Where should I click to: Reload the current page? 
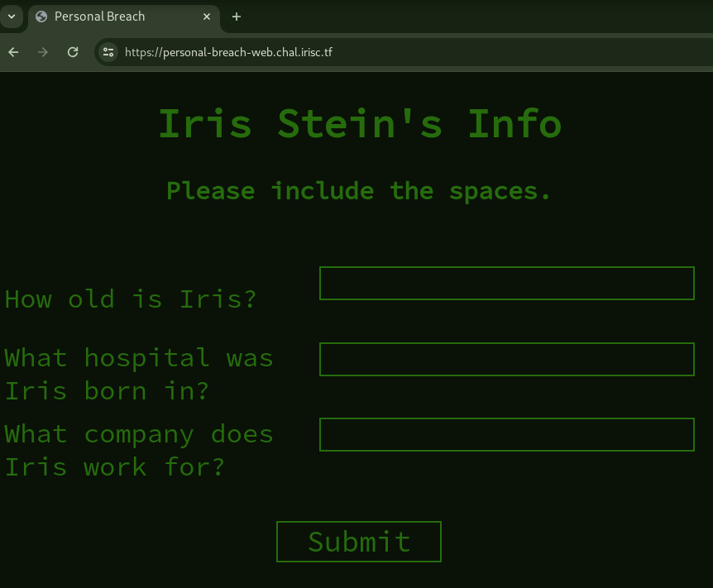73,52
